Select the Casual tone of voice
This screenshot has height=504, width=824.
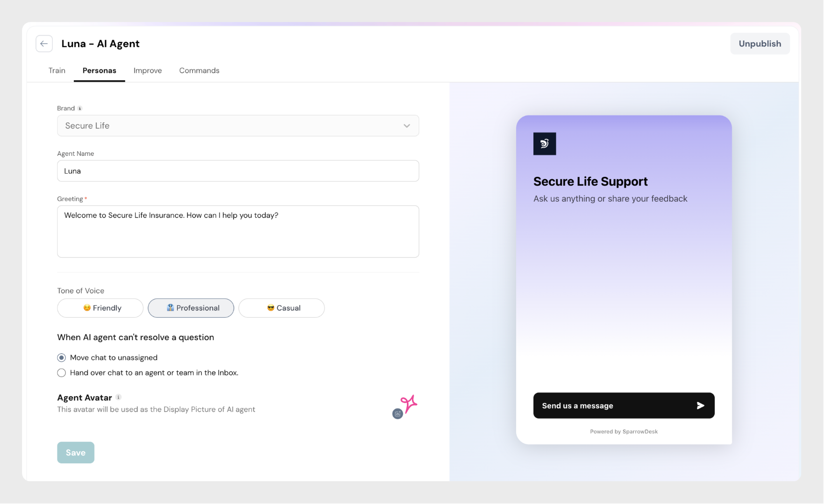tap(282, 308)
